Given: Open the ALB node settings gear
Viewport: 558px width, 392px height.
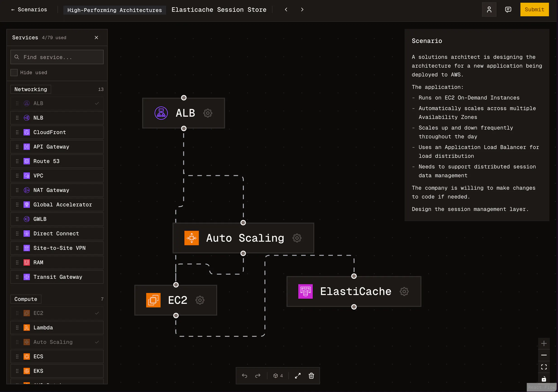Looking at the screenshot, I should tap(207, 113).
